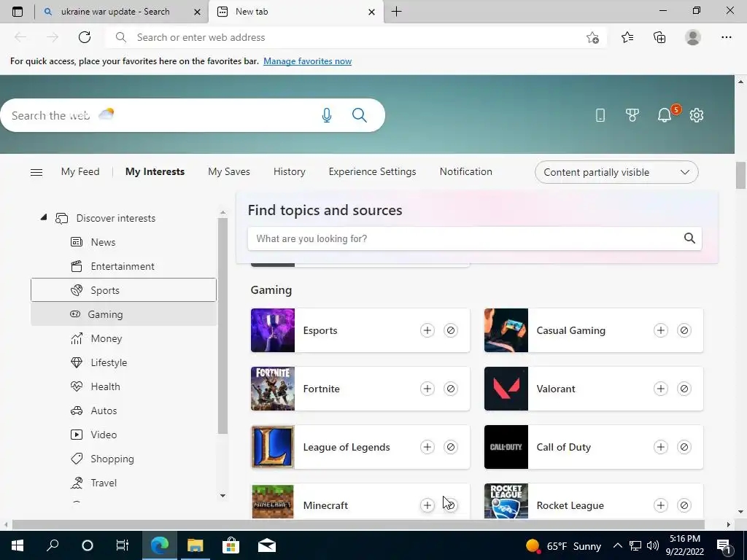747x560 pixels.
Task: Follow the Rocket League topic
Action: [x=661, y=505]
